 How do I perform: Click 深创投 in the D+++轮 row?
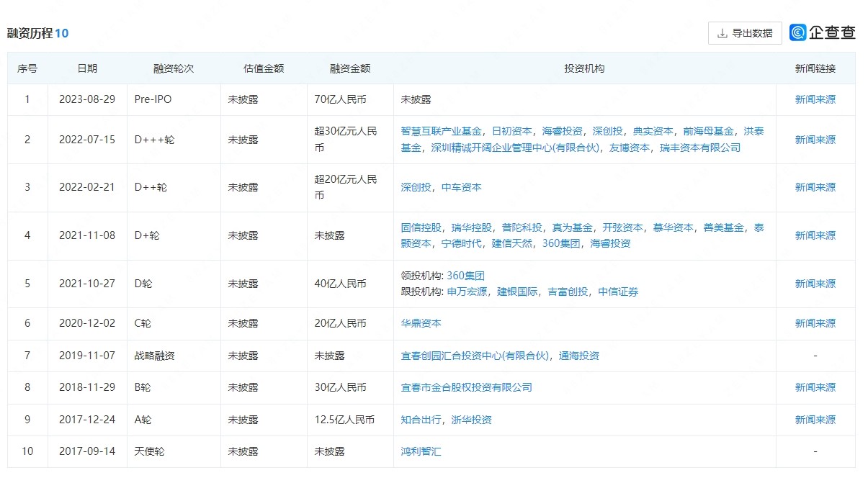(x=608, y=131)
